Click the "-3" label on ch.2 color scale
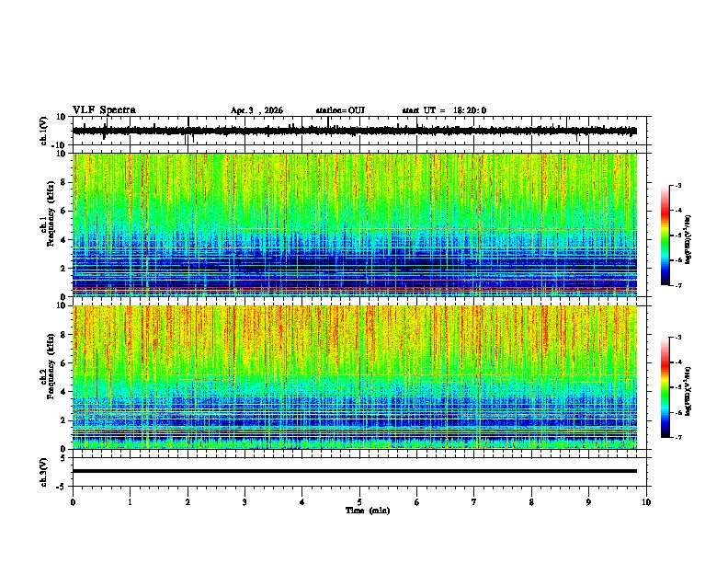 point(677,338)
